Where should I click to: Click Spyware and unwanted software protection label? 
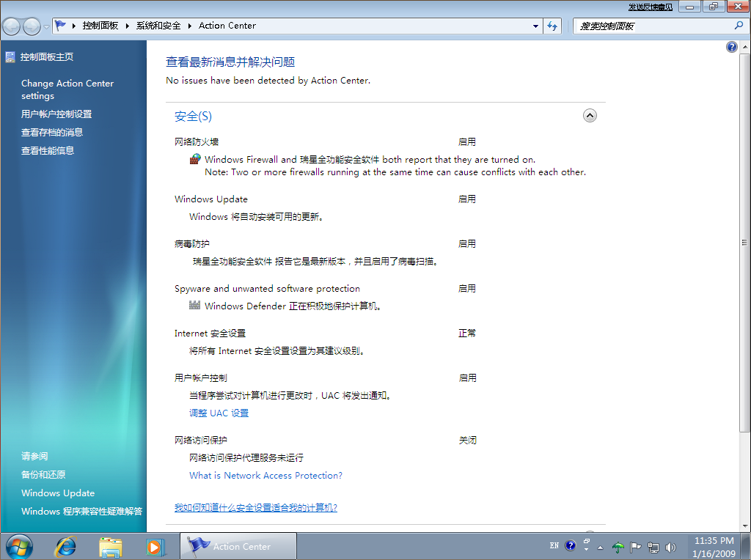[x=267, y=289]
